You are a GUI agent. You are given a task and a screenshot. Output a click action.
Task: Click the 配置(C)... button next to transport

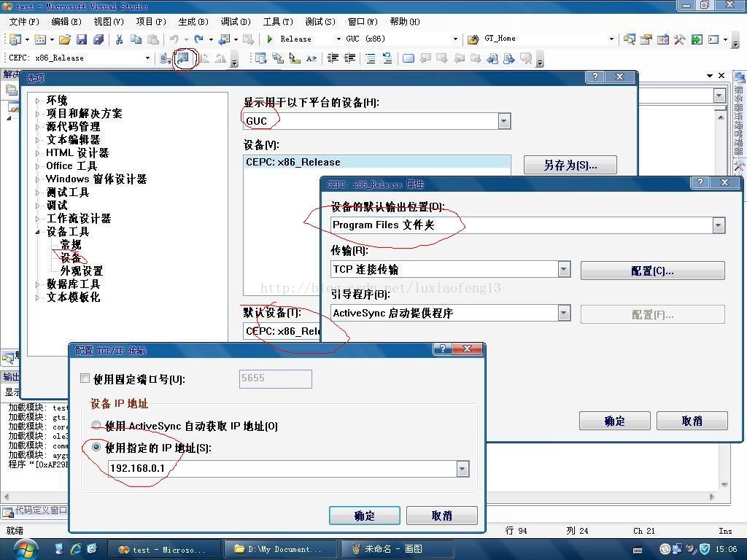pos(653,271)
